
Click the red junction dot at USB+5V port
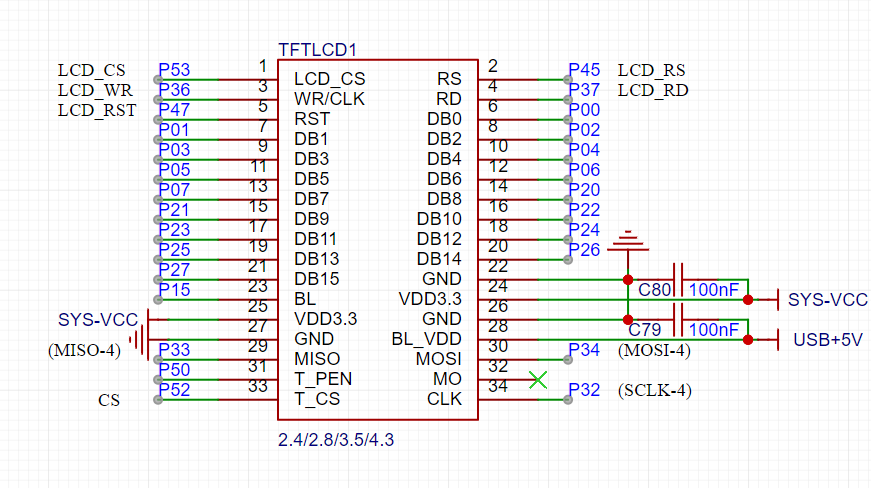[x=748, y=340]
